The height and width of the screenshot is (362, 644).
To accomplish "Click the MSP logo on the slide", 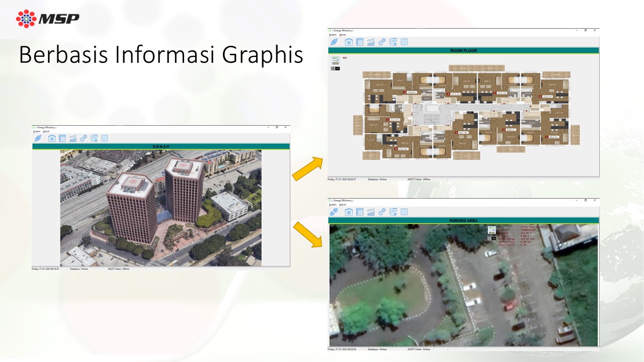I will pos(48,19).
